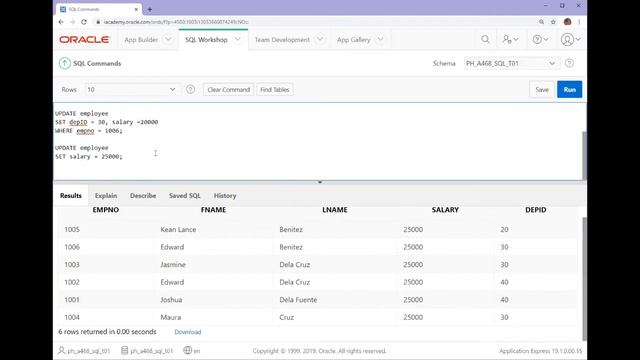Click the LNAME column header
Viewport: 640px width, 360px height.
tap(335, 210)
